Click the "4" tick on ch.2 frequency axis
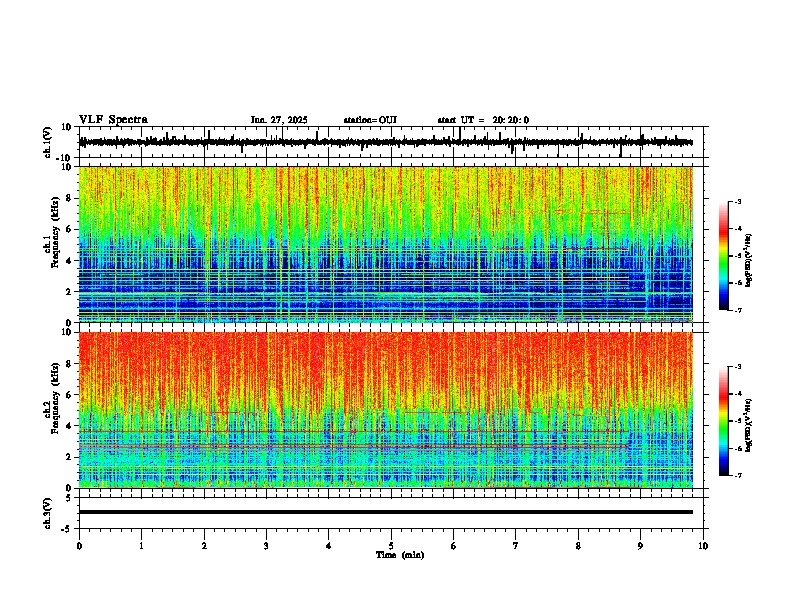This screenshot has width=792, height=612. [69, 426]
